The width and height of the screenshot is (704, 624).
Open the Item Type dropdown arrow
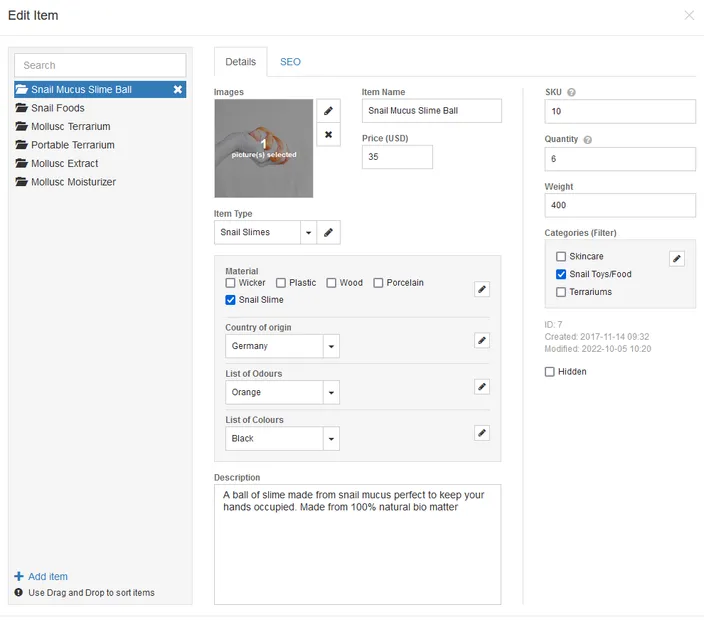click(x=308, y=232)
